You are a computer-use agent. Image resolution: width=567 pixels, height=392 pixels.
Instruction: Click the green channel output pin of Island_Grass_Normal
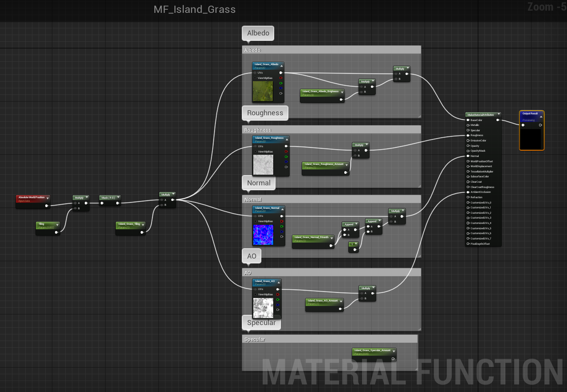click(282, 226)
